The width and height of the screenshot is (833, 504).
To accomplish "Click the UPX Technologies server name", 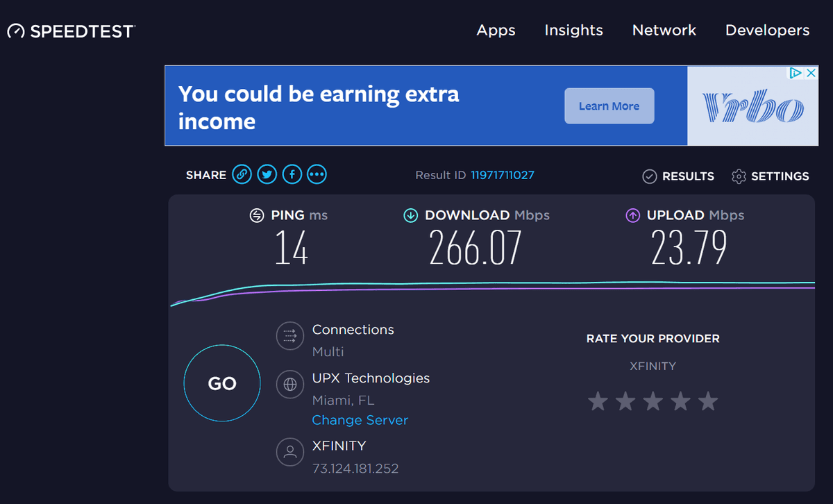I will point(371,378).
